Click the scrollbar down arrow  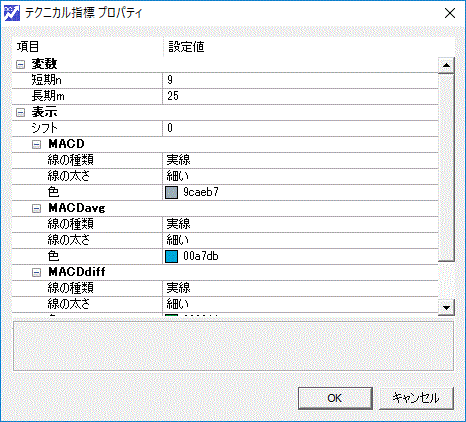click(446, 307)
